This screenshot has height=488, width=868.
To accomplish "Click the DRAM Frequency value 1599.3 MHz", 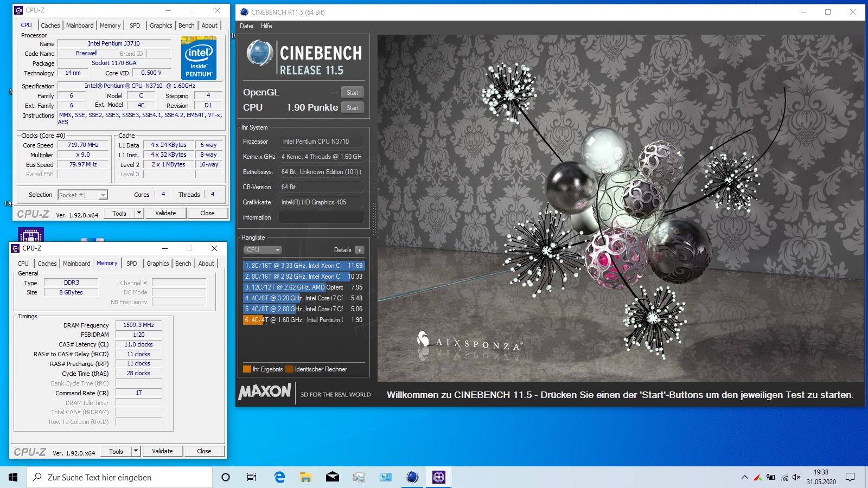I will click(138, 325).
